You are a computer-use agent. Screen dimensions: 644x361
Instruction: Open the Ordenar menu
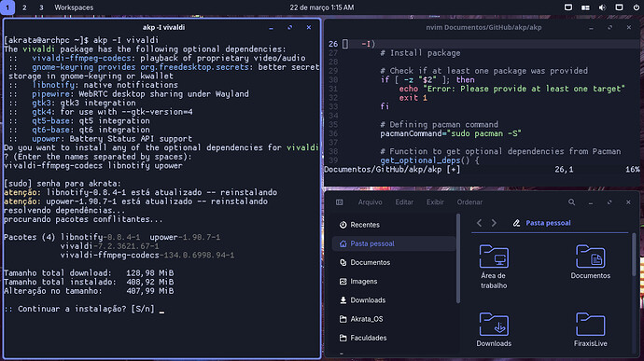click(469, 202)
